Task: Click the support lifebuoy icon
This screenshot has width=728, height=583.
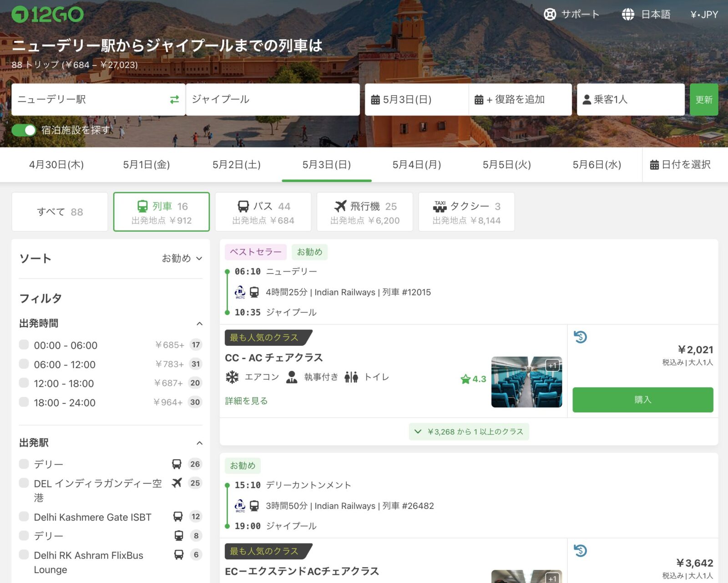Action: click(550, 15)
